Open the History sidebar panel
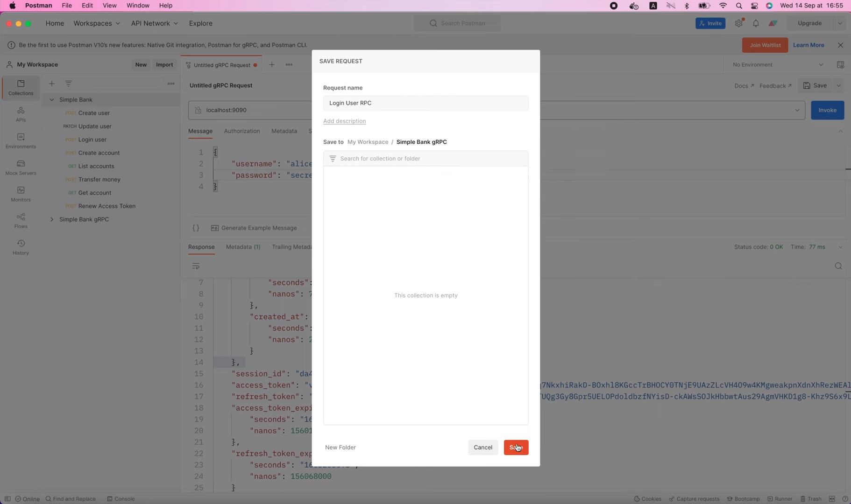 [x=21, y=247]
